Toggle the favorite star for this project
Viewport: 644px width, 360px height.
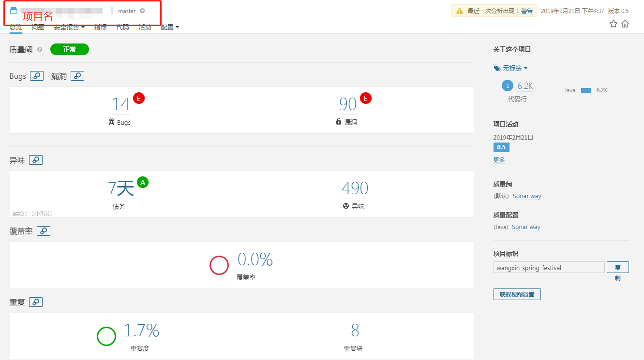click(613, 23)
